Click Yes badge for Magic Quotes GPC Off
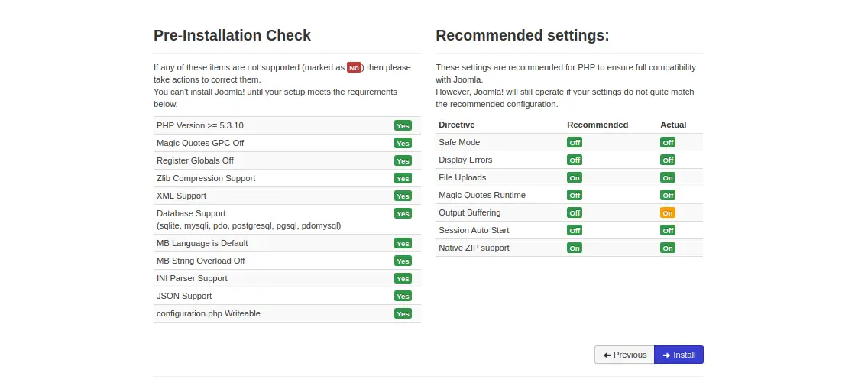This screenshot has height=389, width=868. click(403, 144)
